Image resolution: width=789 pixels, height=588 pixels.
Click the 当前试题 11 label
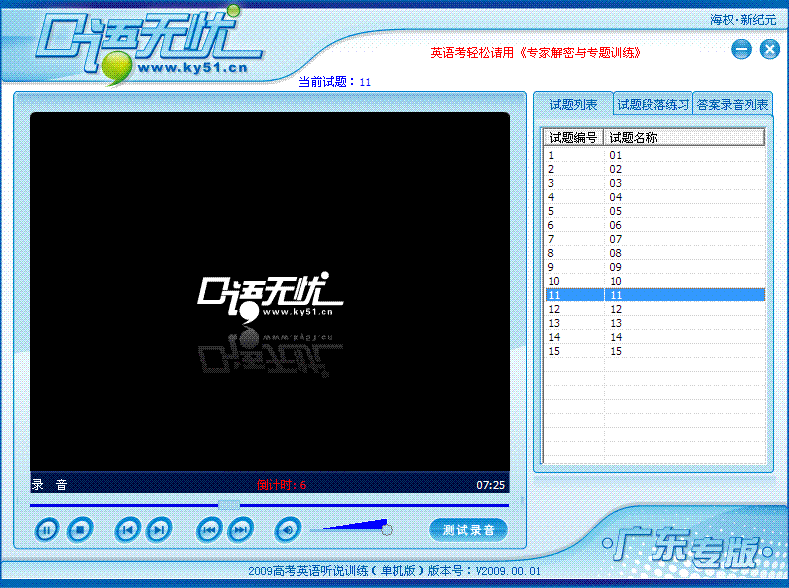point(335,82)
